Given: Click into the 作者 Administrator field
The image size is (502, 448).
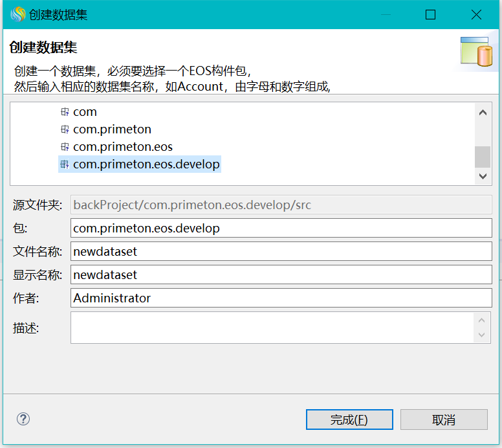Looking at the screenshot, I should point(281,298).
